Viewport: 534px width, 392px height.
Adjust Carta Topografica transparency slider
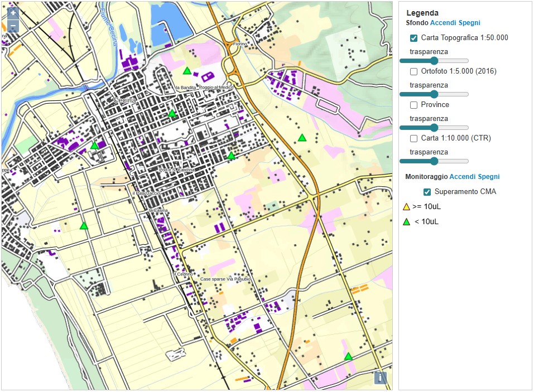(434, 61)
